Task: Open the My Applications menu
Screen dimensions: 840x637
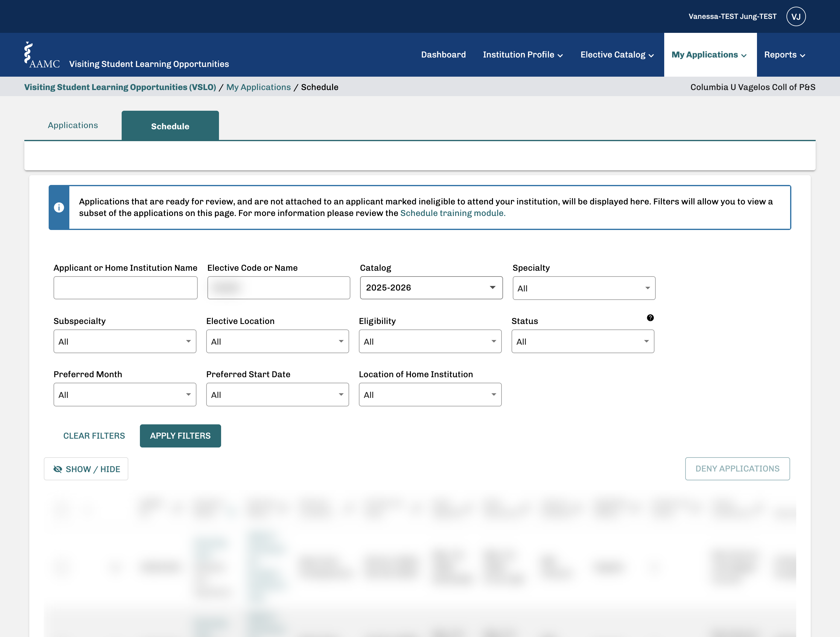Action: coord(710,55)
